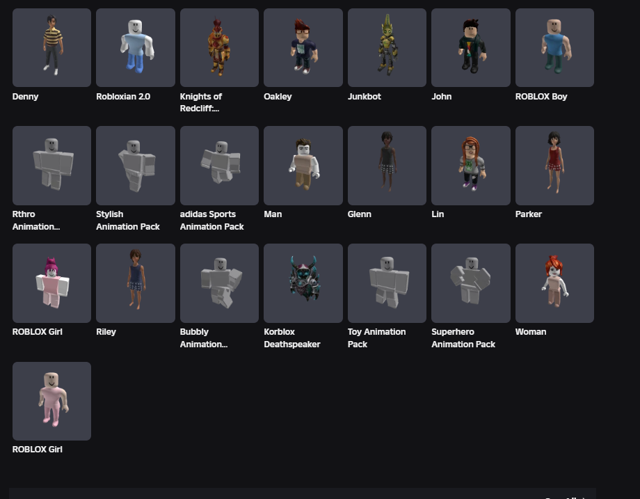Click the 'ROBLOX Boy' title link
This screenshot has height=499, width=640.
tap(541, 97)
